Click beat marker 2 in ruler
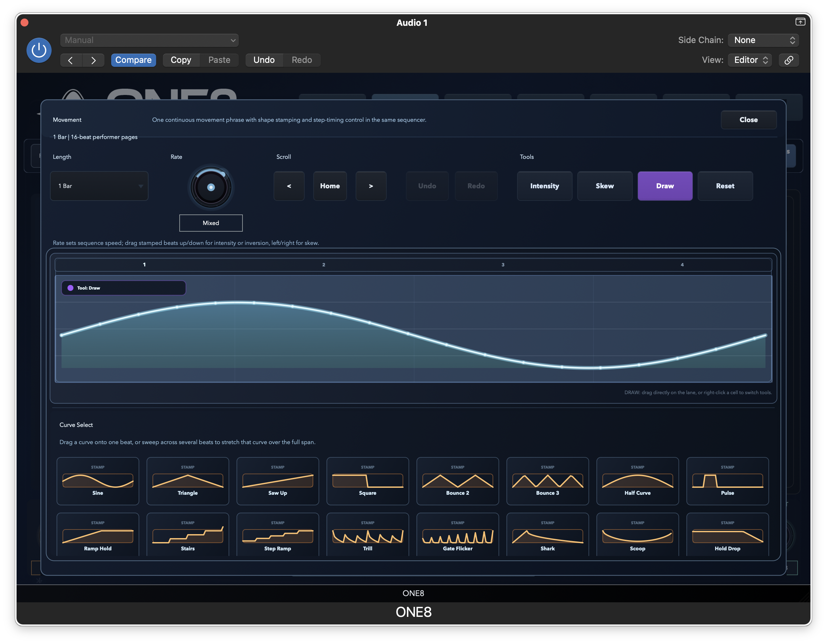 point(324,265)
